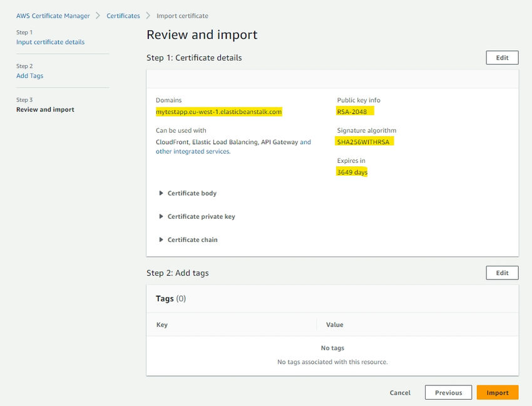Screen dimensions: 532x406
Task: Click the Signature algorithm label
Action: click(x=366, y=130)
